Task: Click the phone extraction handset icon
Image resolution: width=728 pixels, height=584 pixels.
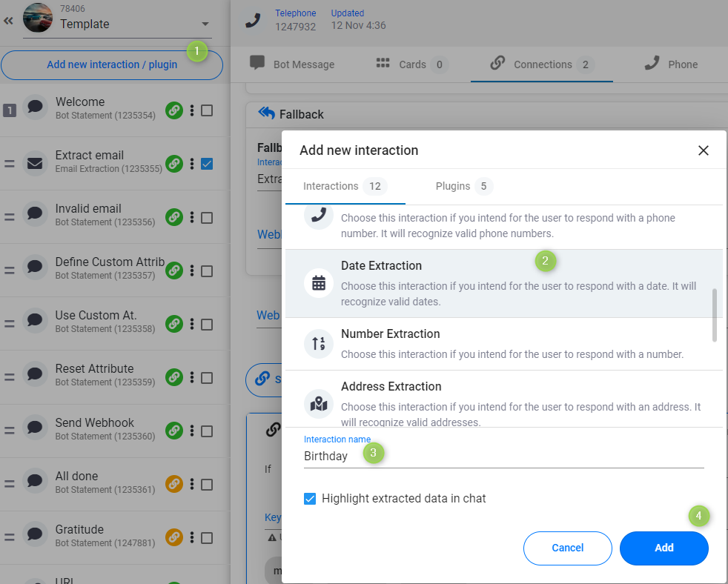Action: click(319, 216)
